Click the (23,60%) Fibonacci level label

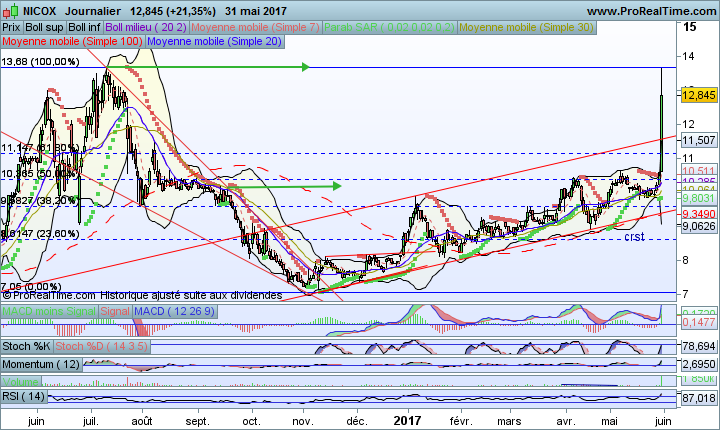[x=58, y=234]
